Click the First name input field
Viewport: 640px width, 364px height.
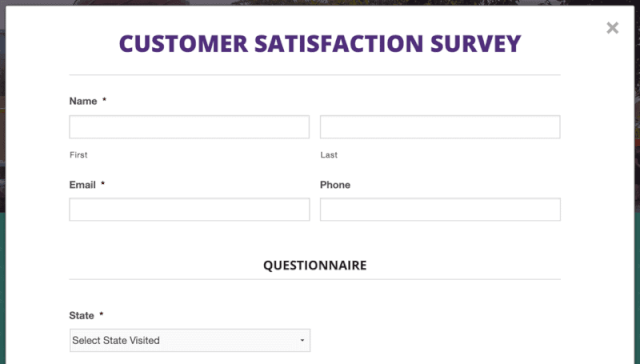tap(189, 127)
